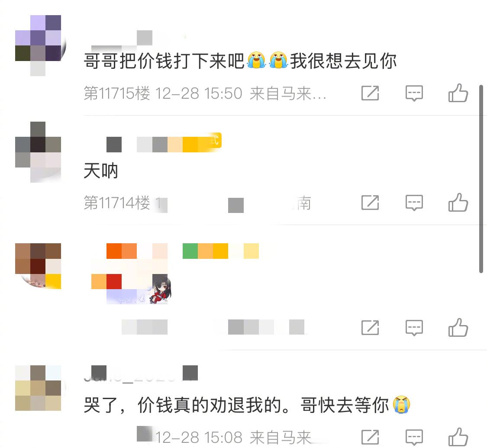Like the "哭了，价钱真的劝退我的" comment
Viewport: 487px width, 448px height.
coord(458,437)
